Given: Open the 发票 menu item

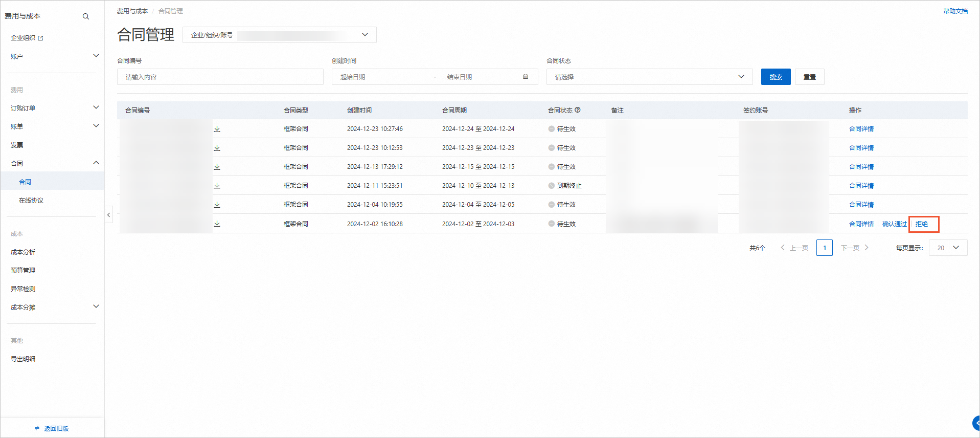Looking at the screenshot, I should (x=17, y=145).
